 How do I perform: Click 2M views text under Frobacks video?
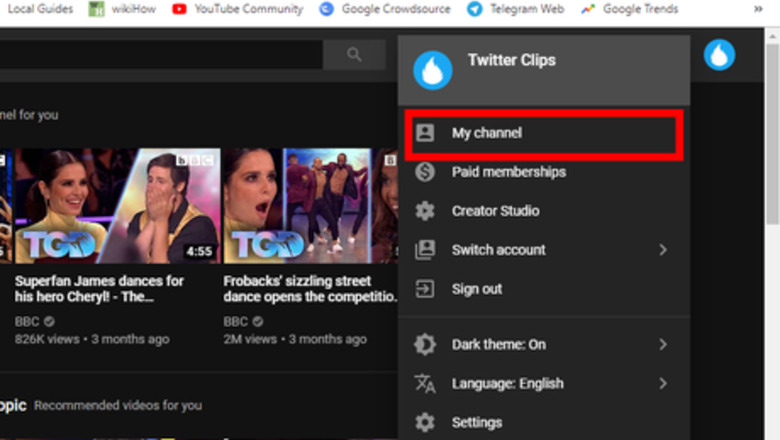tap(250, 339)
